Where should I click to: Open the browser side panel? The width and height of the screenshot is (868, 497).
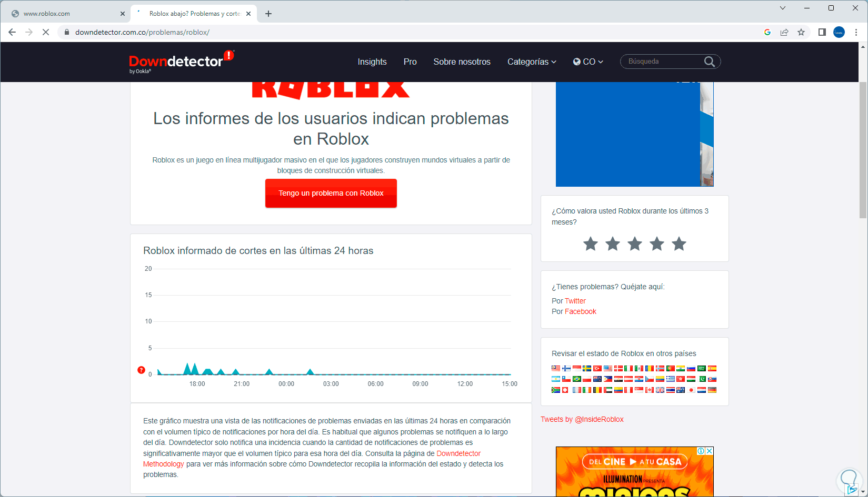(822, 32)
